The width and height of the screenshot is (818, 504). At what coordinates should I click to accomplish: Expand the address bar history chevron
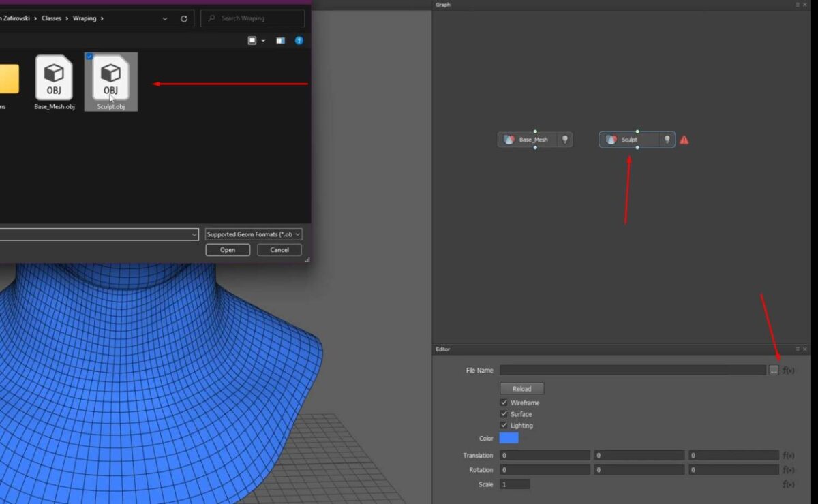point(164,18)
